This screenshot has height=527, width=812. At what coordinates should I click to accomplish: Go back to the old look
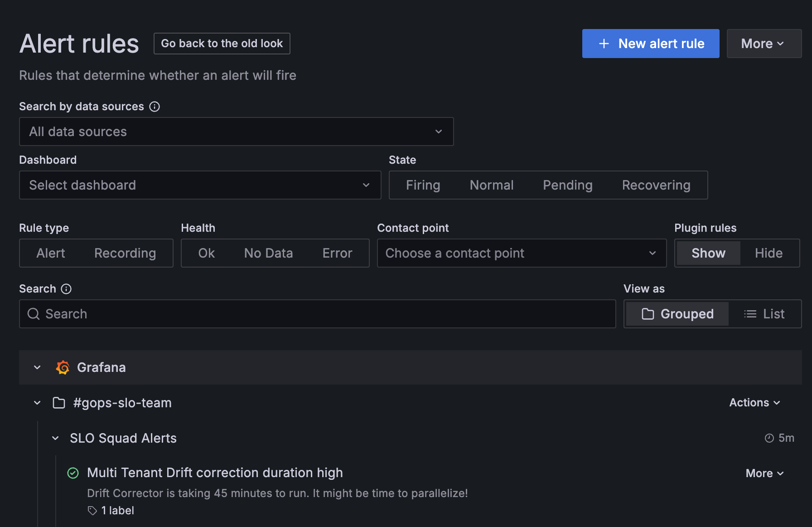click(x=222, y=44)
